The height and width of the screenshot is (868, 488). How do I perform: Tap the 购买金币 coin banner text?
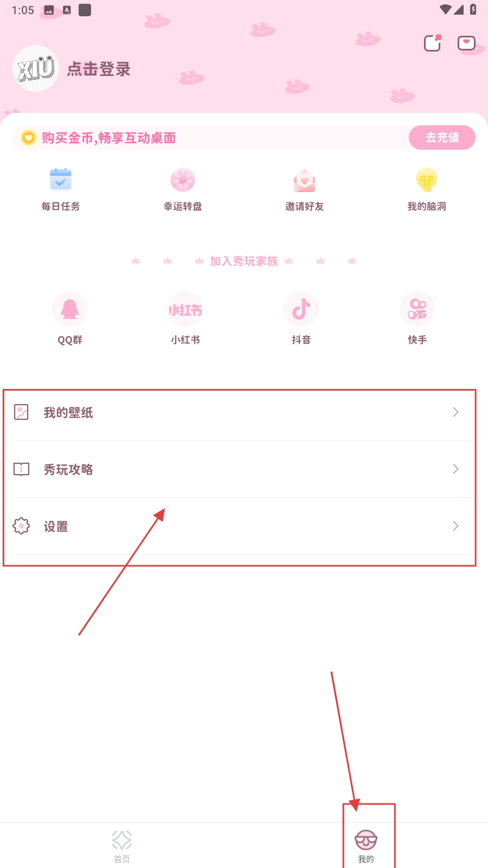109,138
